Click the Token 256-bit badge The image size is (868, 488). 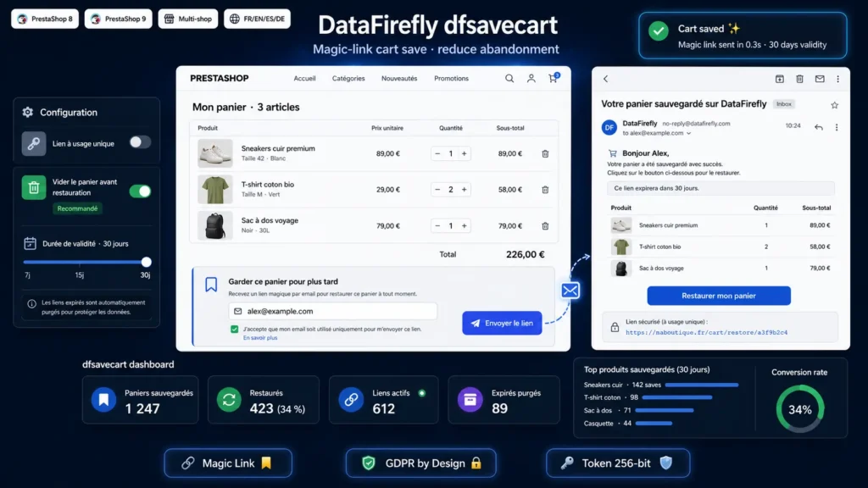click(618, 463)
